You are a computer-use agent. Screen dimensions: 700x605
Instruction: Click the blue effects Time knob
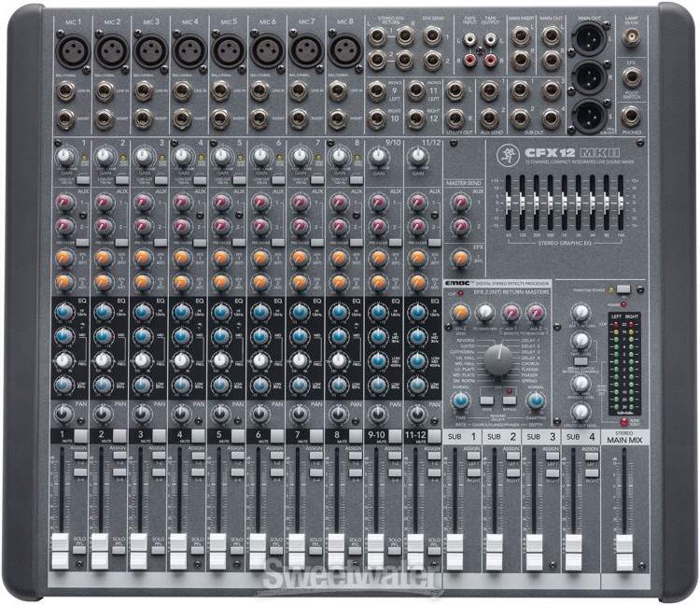[461, 401]
